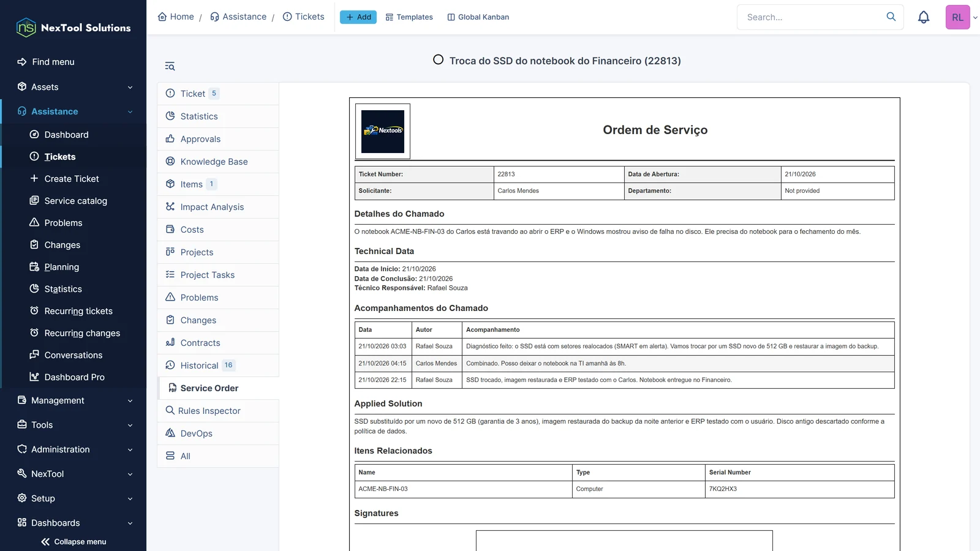Go to Home breadcrumb
Screen dimensions: 980x551
[x=176, y=17]
